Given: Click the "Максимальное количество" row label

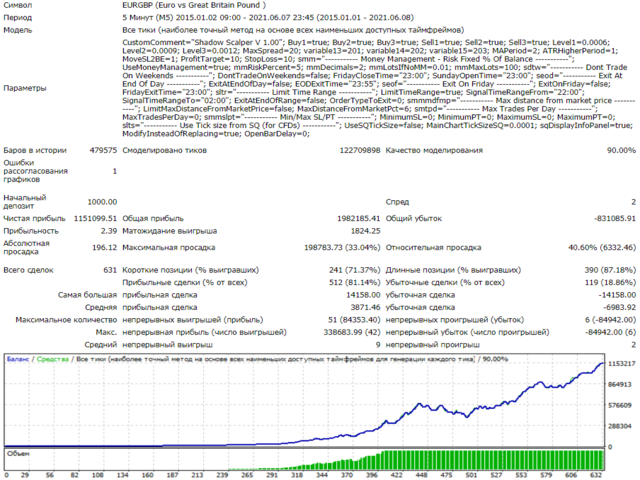Looking at the screenshot, I should click(x=66, y=320).
